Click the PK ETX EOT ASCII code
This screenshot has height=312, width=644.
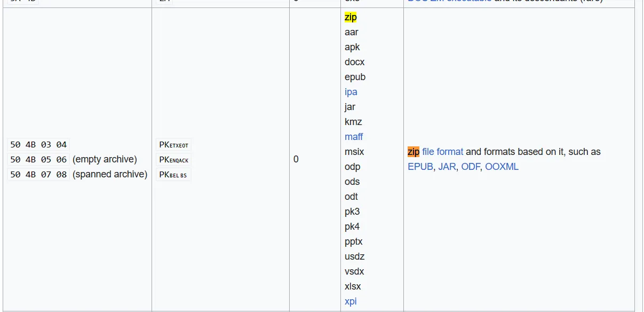pyautogui.click(x=173, y=145)
